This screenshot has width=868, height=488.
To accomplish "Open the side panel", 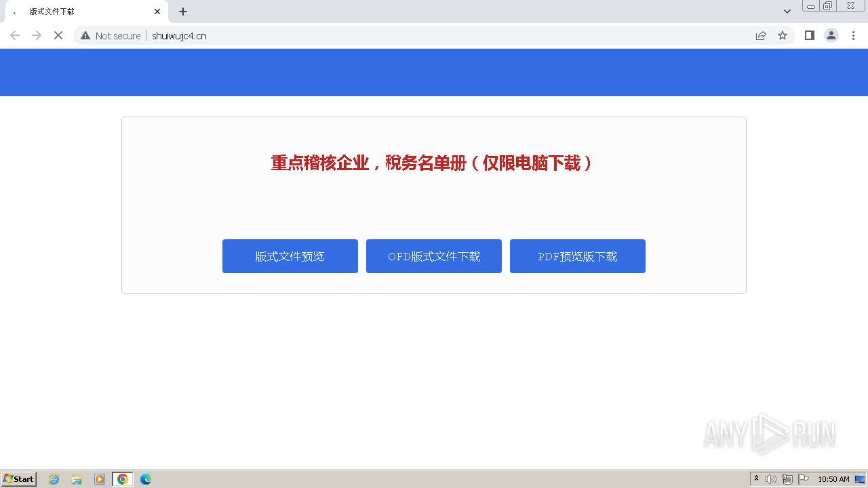I will pos(810,35).
